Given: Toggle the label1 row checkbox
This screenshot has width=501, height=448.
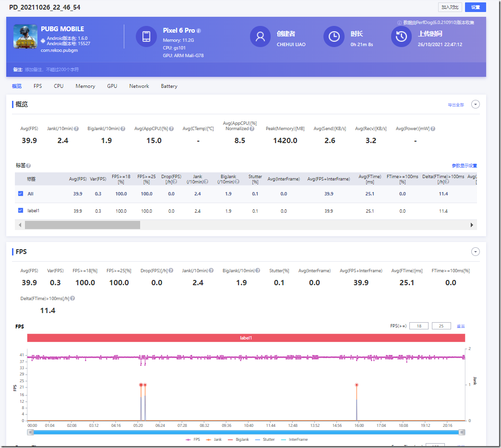Looking at the screenshot, I should pyautogui.click(x=20, y=211).
